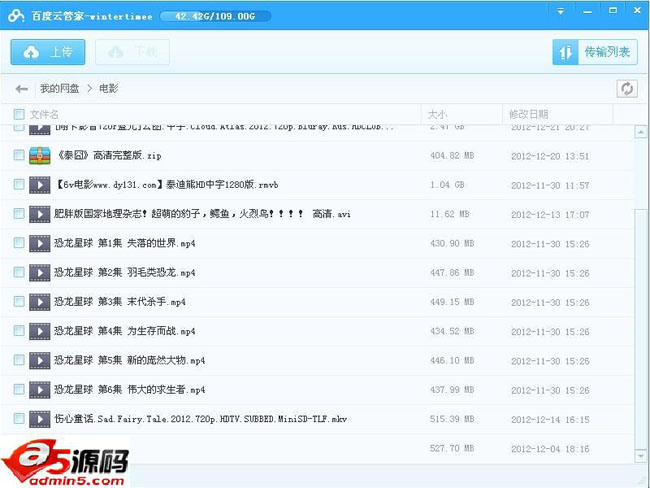650x488 pixels.
Task: Select file name 《泰囧》高清完整版.zip
Action: 108,155
